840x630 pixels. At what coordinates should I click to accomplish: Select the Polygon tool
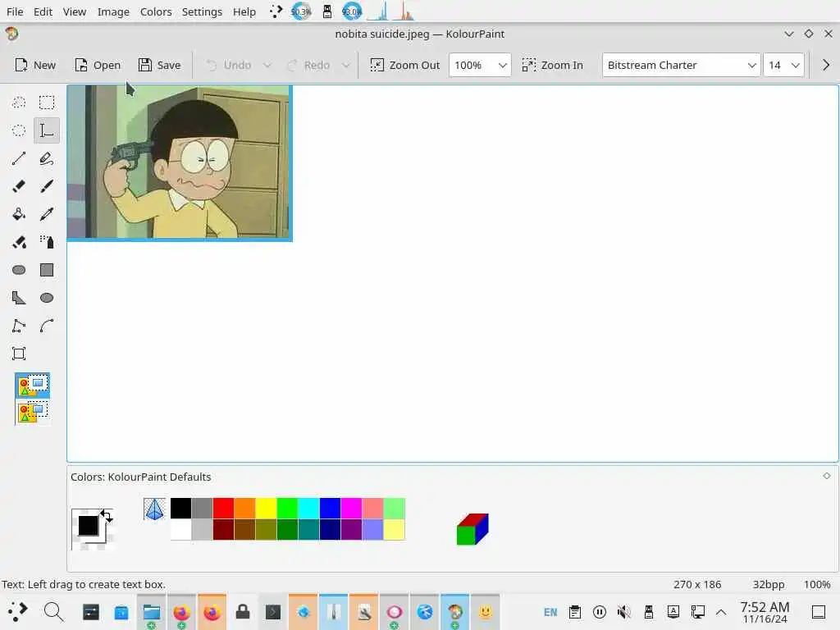click(x=19, y=297)
